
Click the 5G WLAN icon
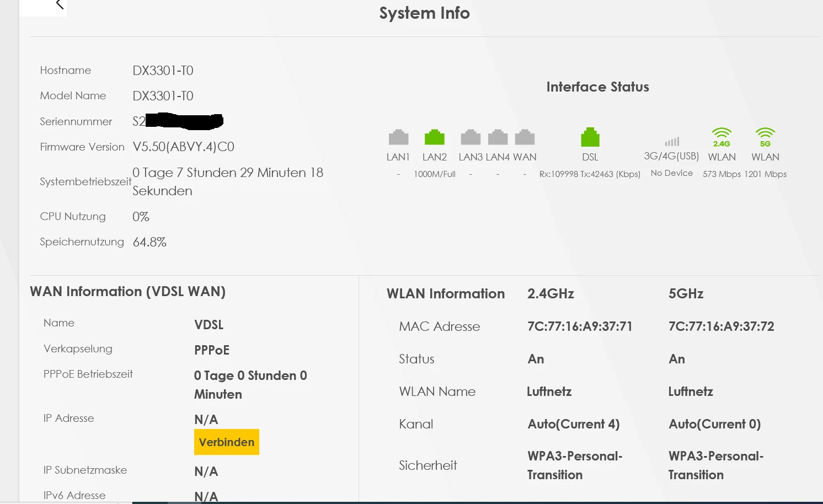(x=765, y=137)
